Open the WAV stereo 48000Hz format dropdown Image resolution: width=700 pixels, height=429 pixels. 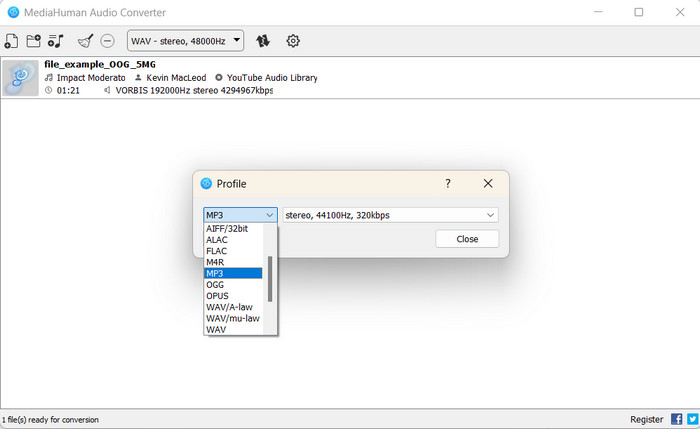point(185,41)
